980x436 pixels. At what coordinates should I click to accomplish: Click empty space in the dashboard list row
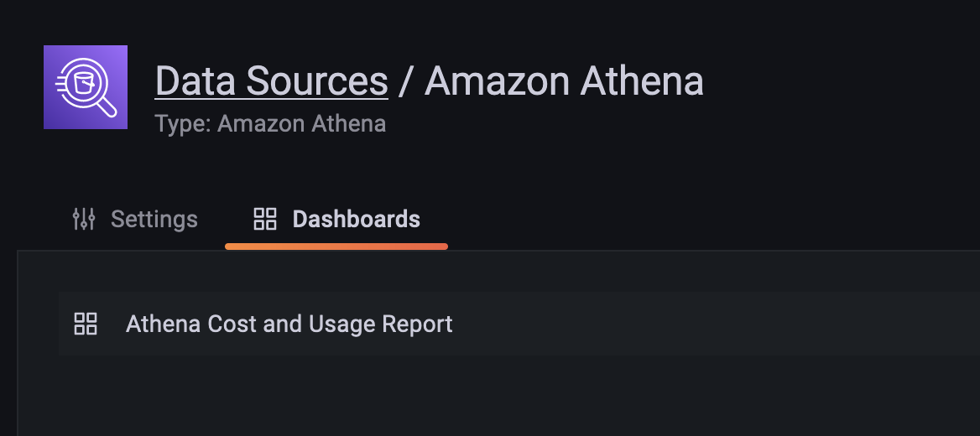point(713,324)
